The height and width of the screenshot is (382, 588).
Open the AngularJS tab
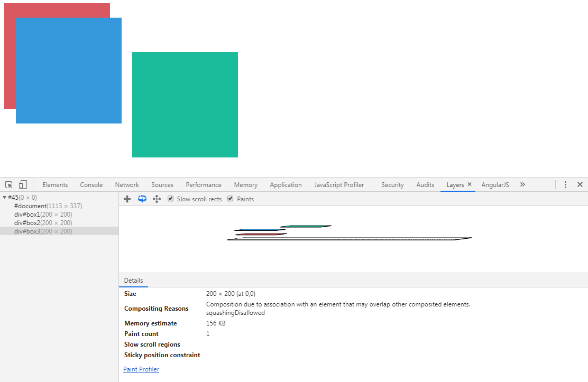495,185
